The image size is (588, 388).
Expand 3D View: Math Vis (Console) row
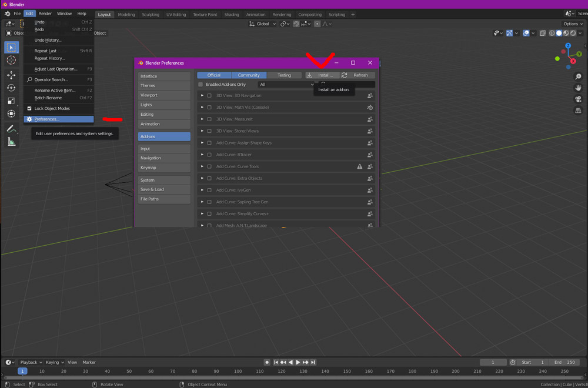pyautogui.click(x=202, y=107)
